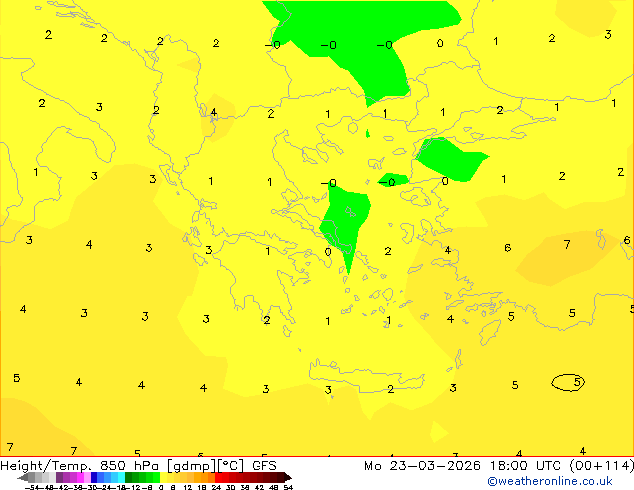
Task: Select the 'Height/Temp.' title text
Action: point(45,466)
